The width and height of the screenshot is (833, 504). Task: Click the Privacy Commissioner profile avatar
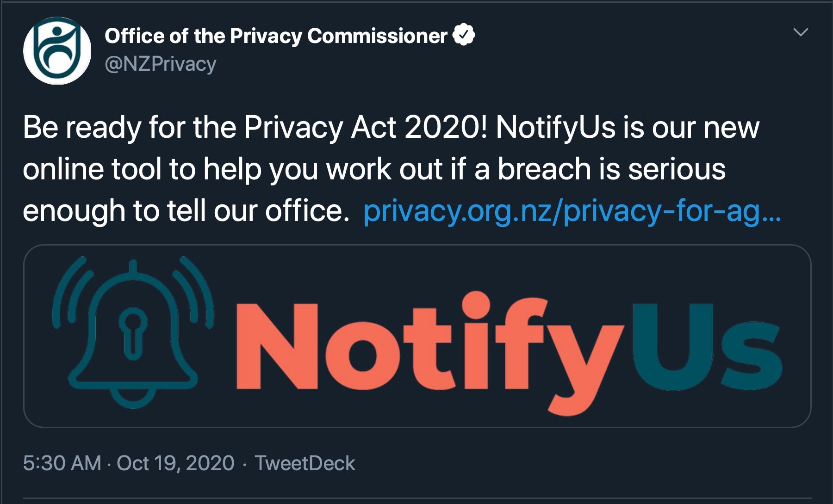pyautogui.click(x=57, y=51)
